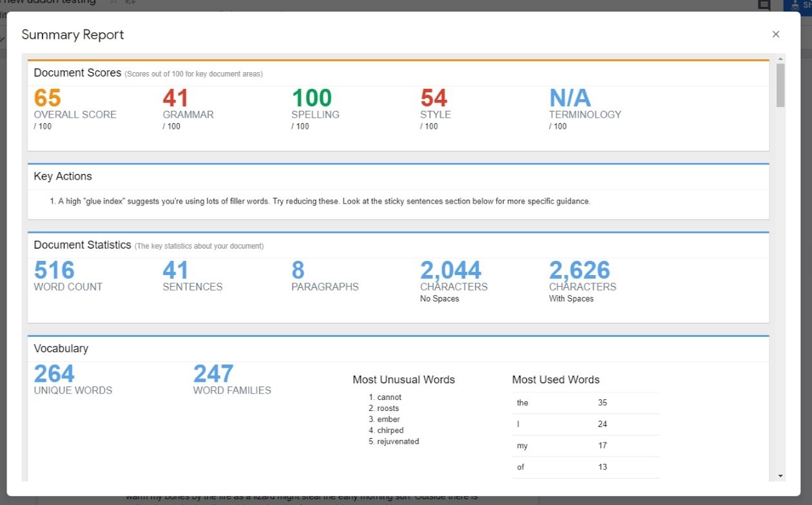Image resolution: width=812 pixels, height=505 pixels.
Task: Click the scrollbar down arrow
Action: [x=780, y=476]
